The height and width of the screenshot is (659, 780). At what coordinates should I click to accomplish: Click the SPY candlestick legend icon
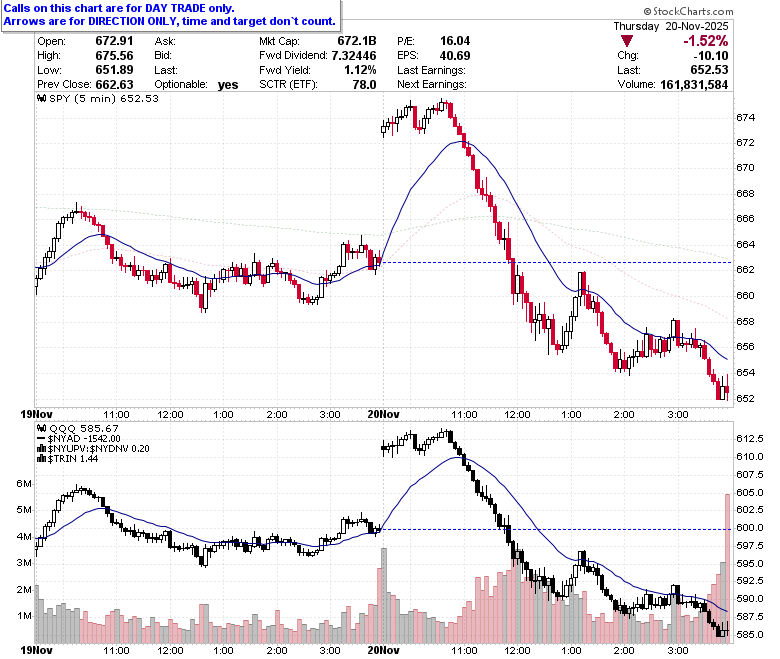tap(42, 98)
